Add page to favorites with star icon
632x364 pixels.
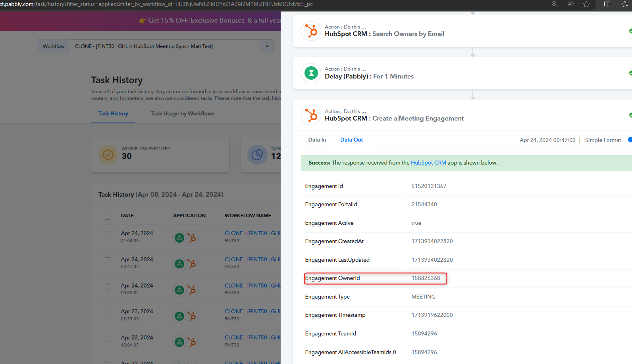(x=586, y=4)
